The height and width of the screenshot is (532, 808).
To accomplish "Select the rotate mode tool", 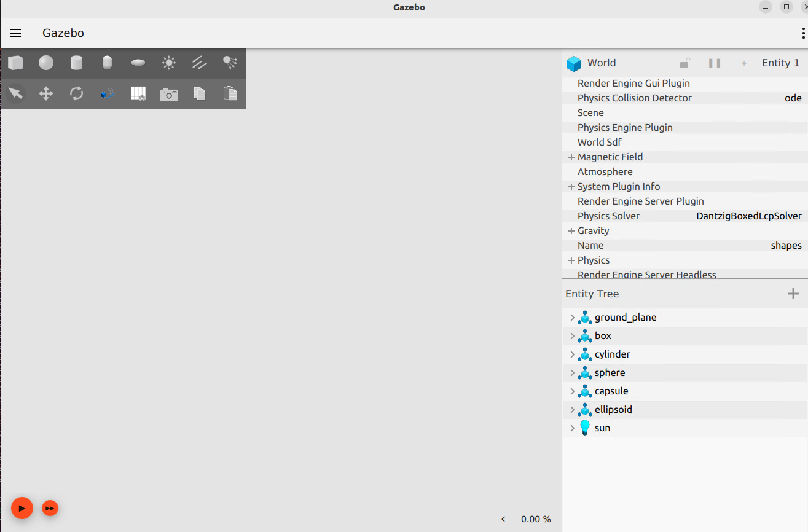I will pos(76,93).
